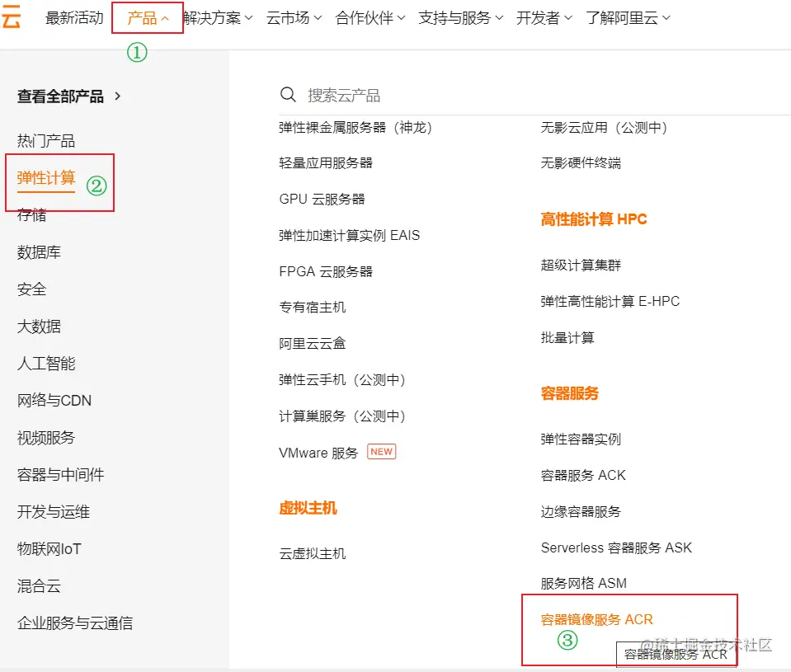Click the arrow next to 查看全部产品
The height and width of the screenshot is (672, 791).
118,96
